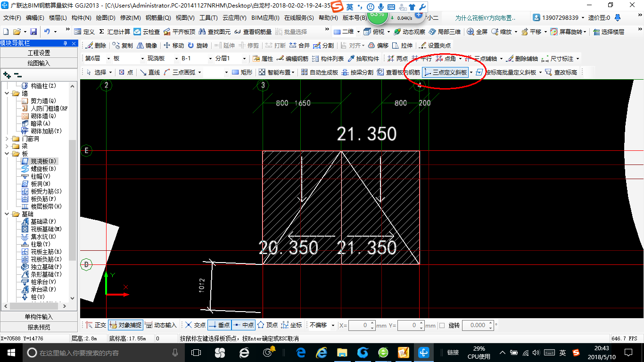Viewport: 644px width, 362px height.
Task: Click 删除辅轴 delete auxiliary axis
Action: pos(521,58)
